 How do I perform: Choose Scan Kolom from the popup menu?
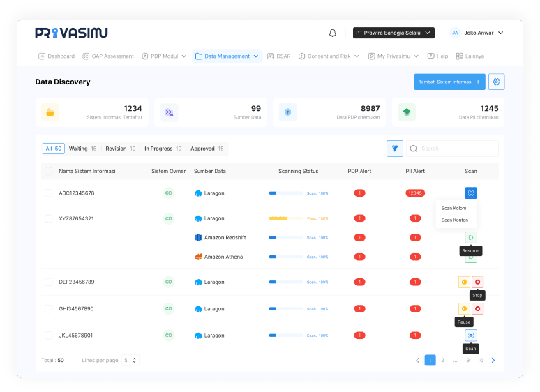(454, 209)
